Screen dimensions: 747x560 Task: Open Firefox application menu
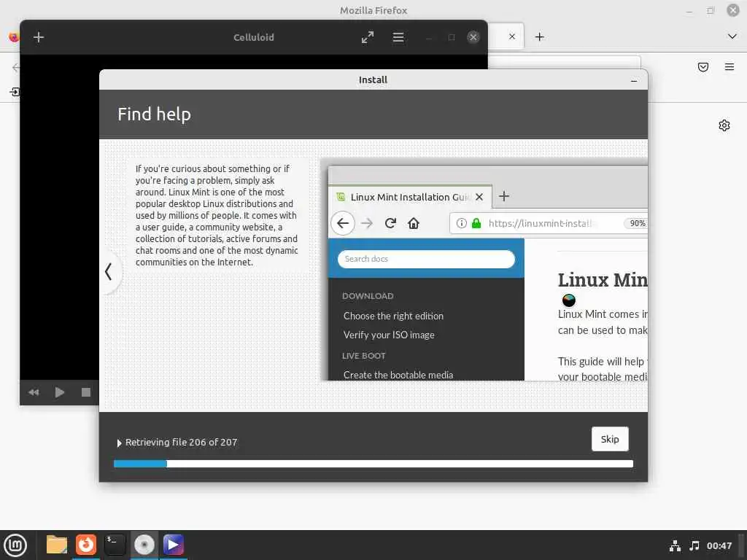click(729, 67)
